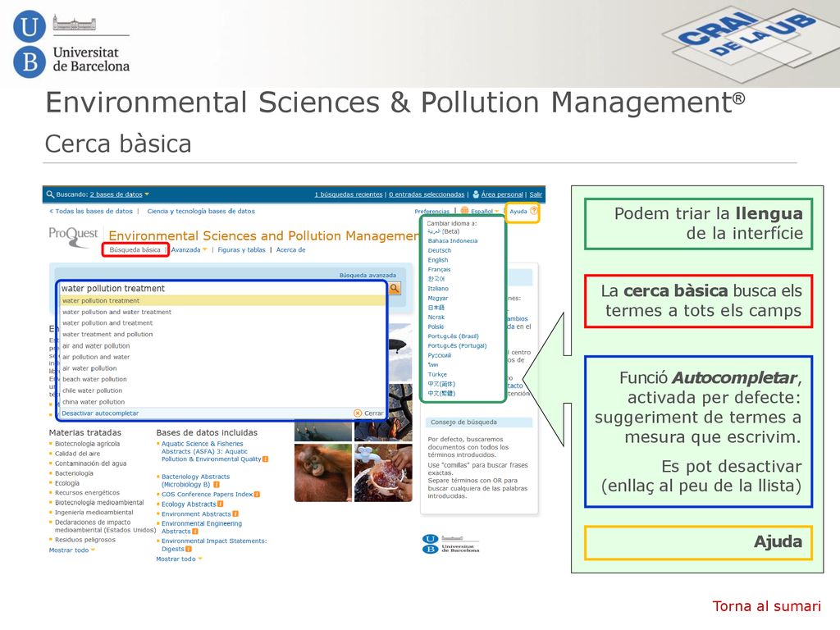The image size is (840, 630).
Task: Click 'Residuos peligrosos' subject
Action: [85, 540]
